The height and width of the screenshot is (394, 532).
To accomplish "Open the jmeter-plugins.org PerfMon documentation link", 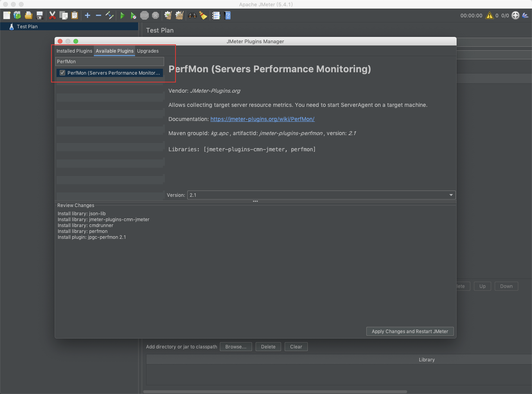I will coord(262,119).
